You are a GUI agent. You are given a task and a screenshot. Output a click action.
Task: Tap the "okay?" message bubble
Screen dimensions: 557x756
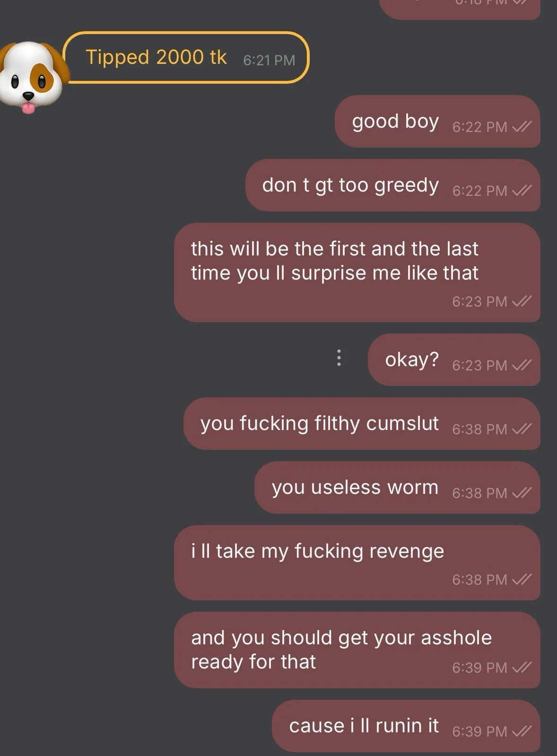(x=454, y=360)
